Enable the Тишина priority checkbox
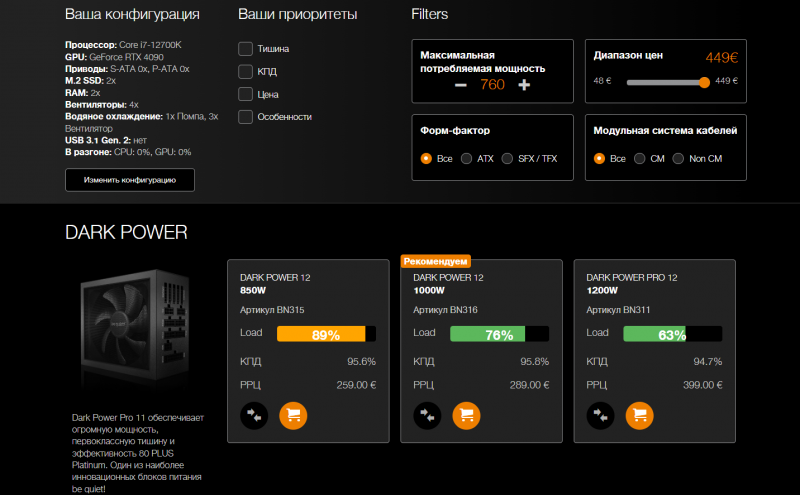This screenshot has width=800, height=495. click(x=245, y=48)
